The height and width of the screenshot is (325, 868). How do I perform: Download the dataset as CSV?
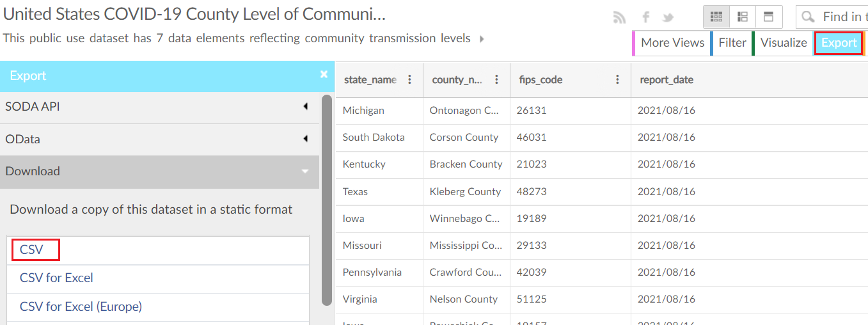pyautogui.click(x=32, y=250)
